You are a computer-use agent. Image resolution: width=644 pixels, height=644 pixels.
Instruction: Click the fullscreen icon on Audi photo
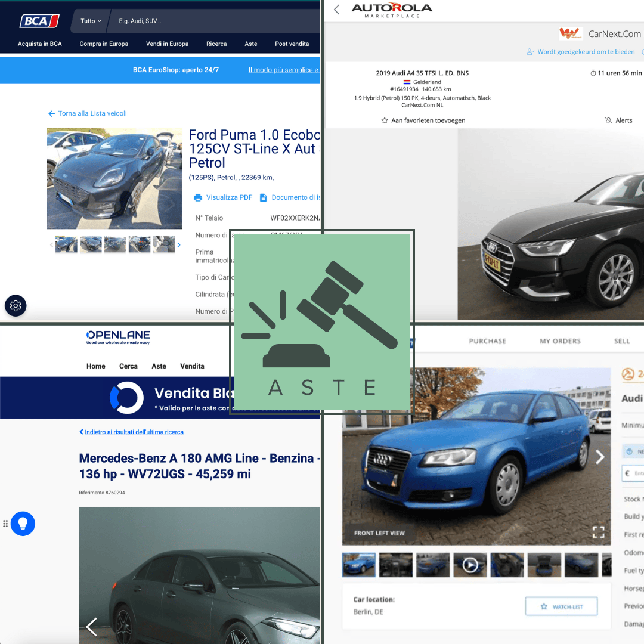[x=598, y=532]
